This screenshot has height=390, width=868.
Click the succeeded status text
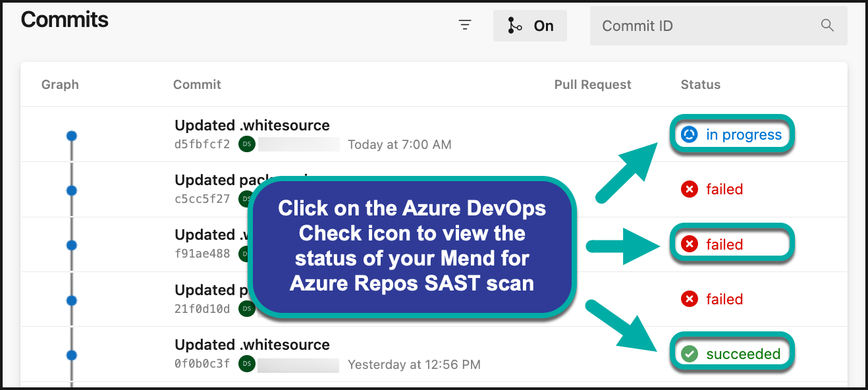(x=743, y=354)
